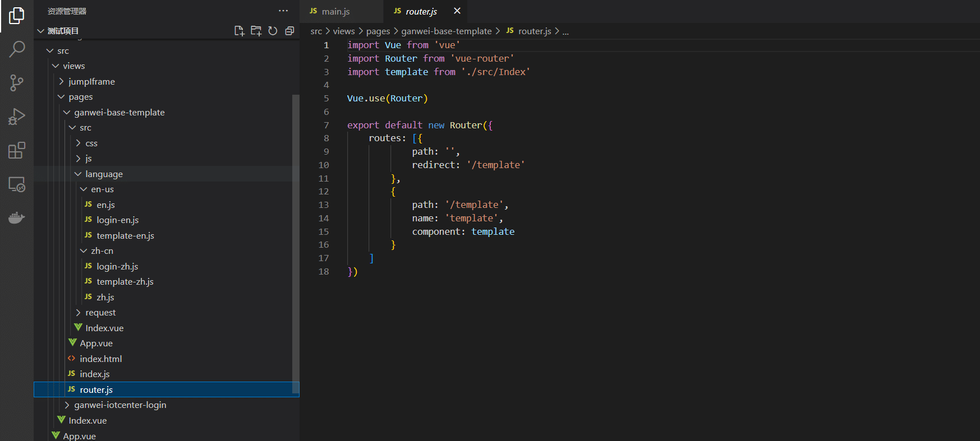Expand the jumpIframe folder
980x441 pixels.
click(x=91, y=81)
